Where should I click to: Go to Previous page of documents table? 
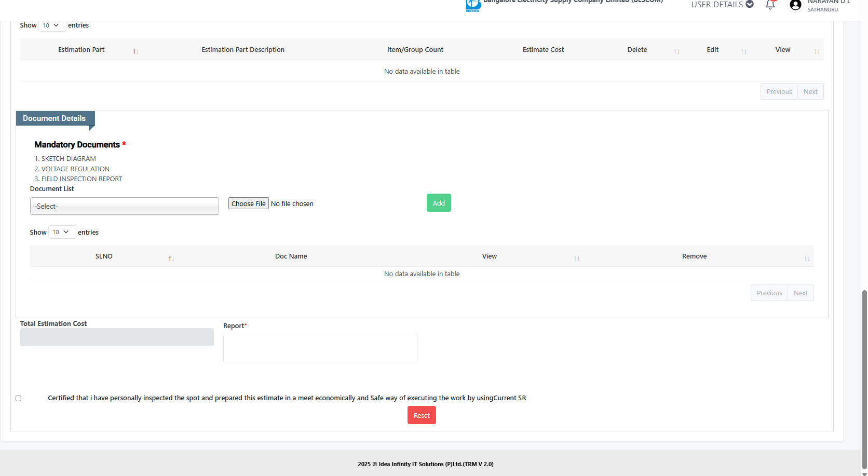click(769, 293)
